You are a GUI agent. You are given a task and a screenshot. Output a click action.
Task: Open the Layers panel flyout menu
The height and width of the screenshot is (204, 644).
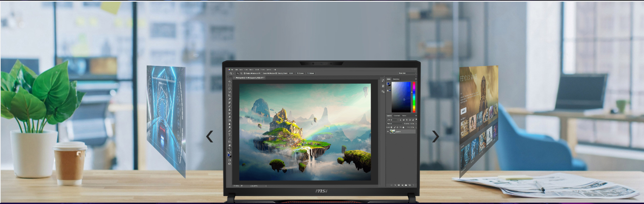click(x=416, y=116)
